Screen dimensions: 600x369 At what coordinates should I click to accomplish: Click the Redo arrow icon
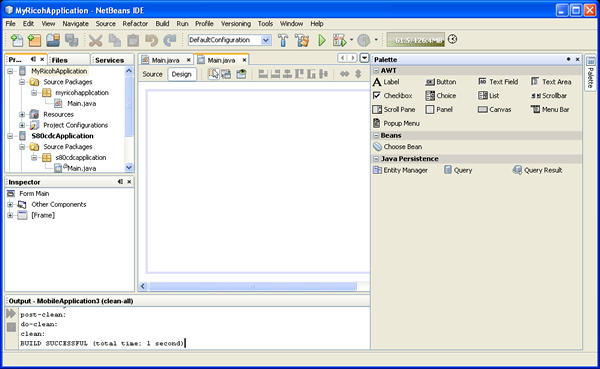click(x=170, y=40)
